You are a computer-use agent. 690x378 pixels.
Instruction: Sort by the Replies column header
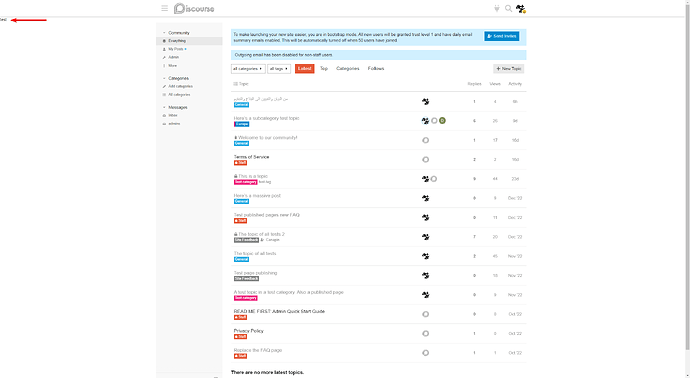[x=474, y=84]
